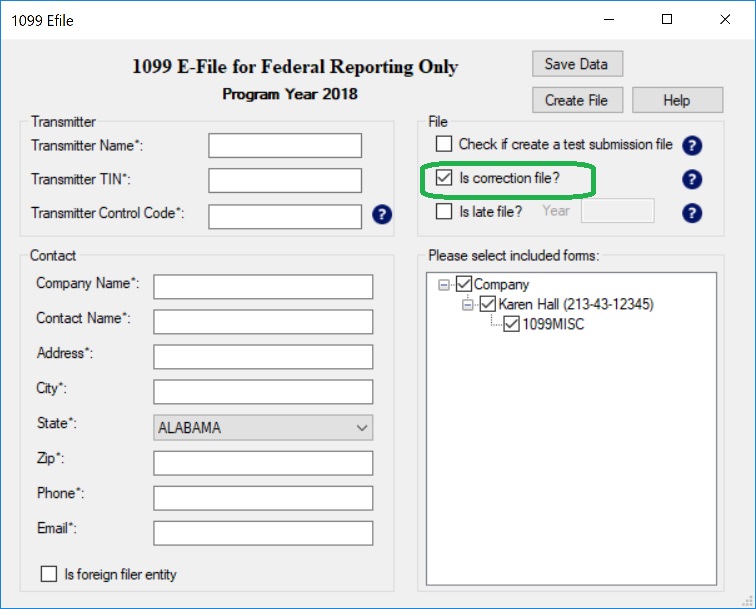The width and height of the screenshot is (756, 609).
Task: Collapse the Karen Hall tree node
Action: tap(468, 304)
